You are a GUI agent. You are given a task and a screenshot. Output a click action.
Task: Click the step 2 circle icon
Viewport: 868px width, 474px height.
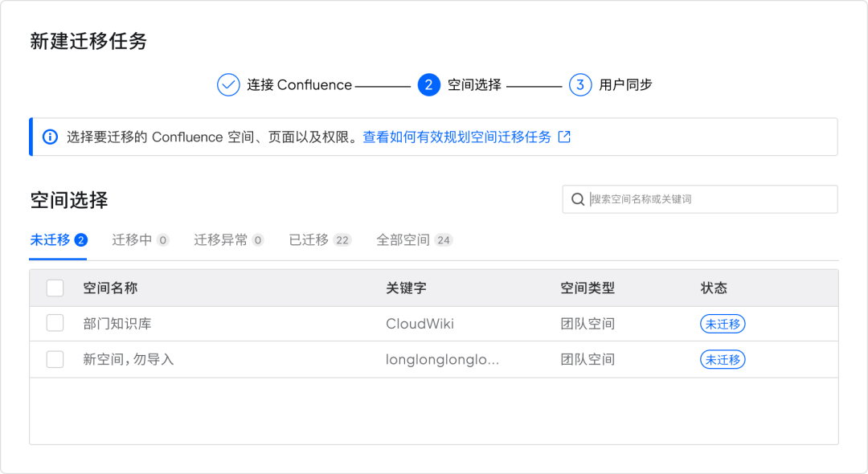point(428,84)
